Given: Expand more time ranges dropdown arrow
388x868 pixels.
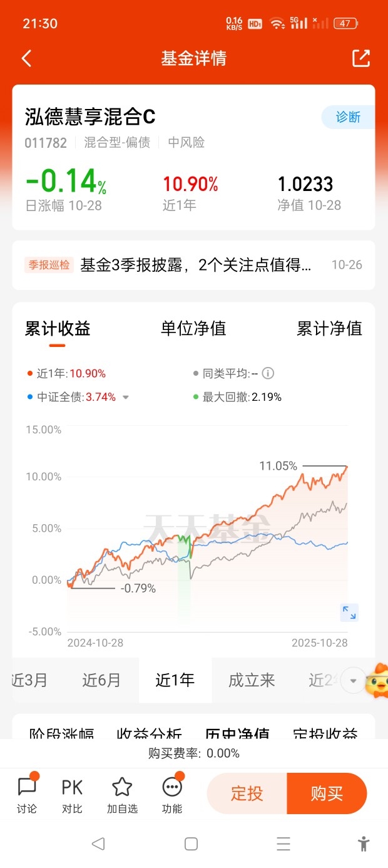Looking at the screenshot, I should coord(354,680).
